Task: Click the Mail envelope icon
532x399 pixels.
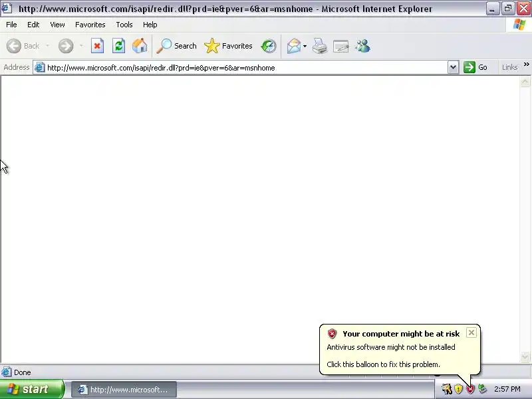Action: [294, 46]
